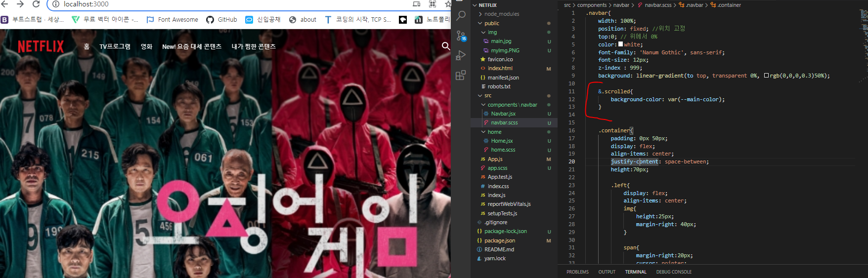Viewport: 868px width, 278px height.
Task: Switch to the TERMINAL panel tab
Action: pos(636,272)
